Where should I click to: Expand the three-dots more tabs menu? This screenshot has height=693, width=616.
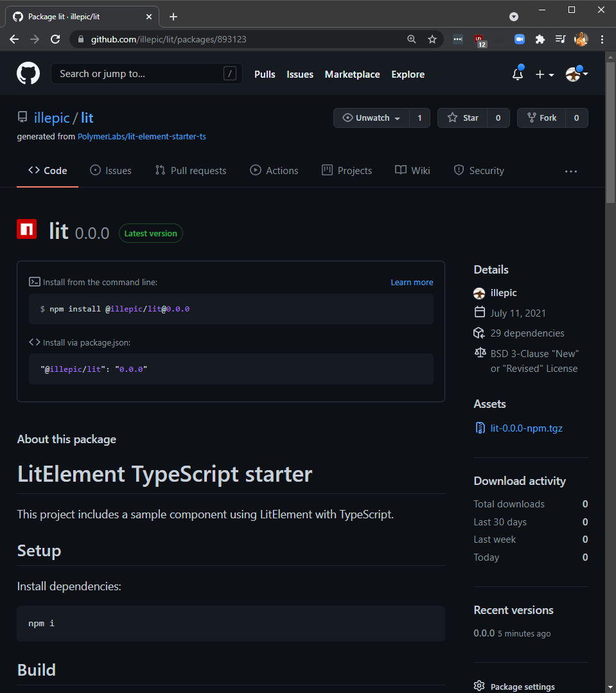571,171
